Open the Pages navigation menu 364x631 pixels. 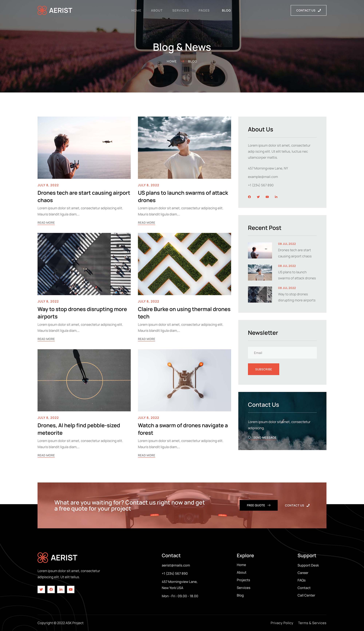click(x=204, y=11)
